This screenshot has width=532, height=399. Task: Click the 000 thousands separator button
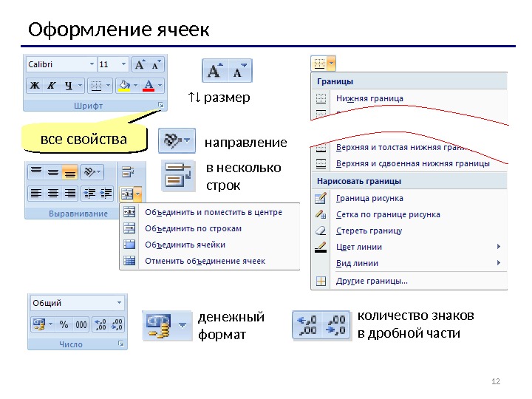point(81,324)
